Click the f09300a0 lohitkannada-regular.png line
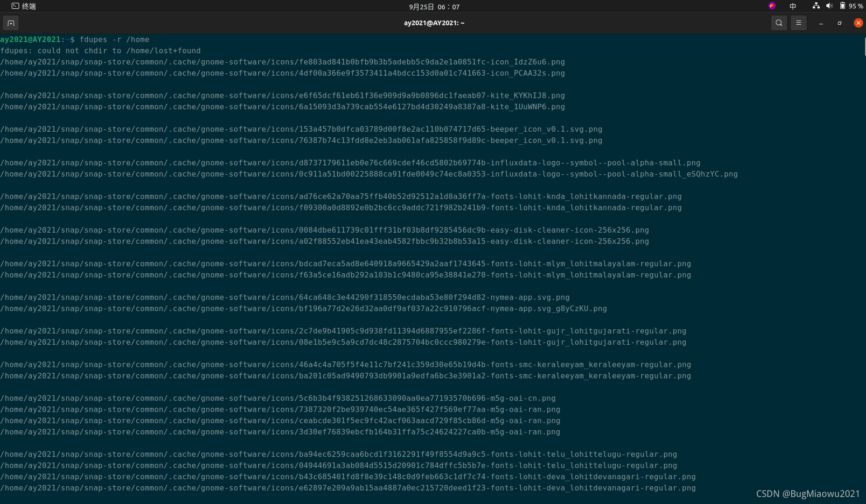The image size is (866, 504). point(341,208)
